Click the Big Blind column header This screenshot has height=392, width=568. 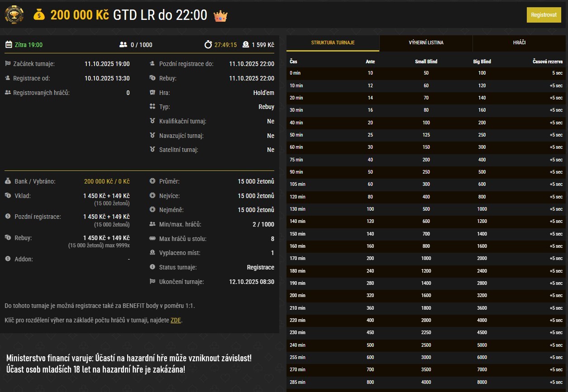pos(482,61)
